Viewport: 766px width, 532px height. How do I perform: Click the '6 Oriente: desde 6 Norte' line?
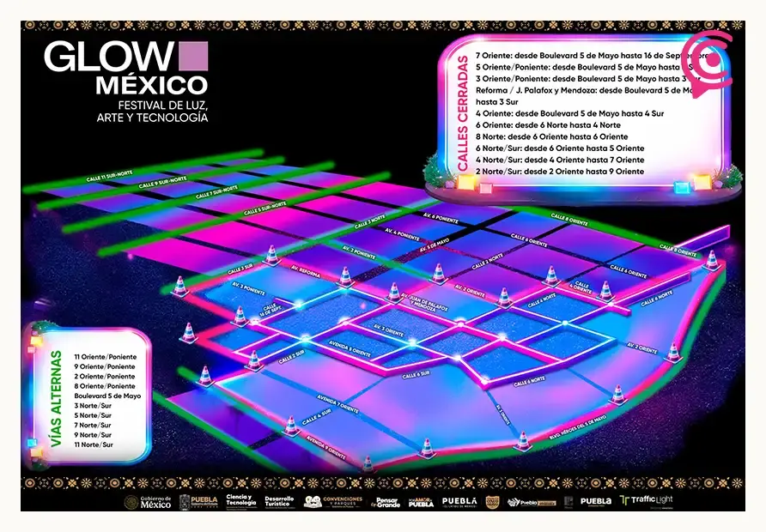tap(548, 125)
